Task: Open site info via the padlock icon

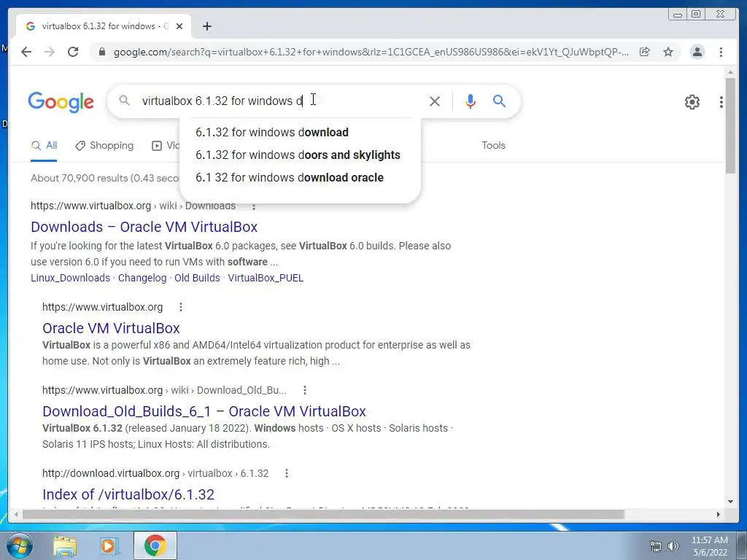Action: tap(101, 52)
